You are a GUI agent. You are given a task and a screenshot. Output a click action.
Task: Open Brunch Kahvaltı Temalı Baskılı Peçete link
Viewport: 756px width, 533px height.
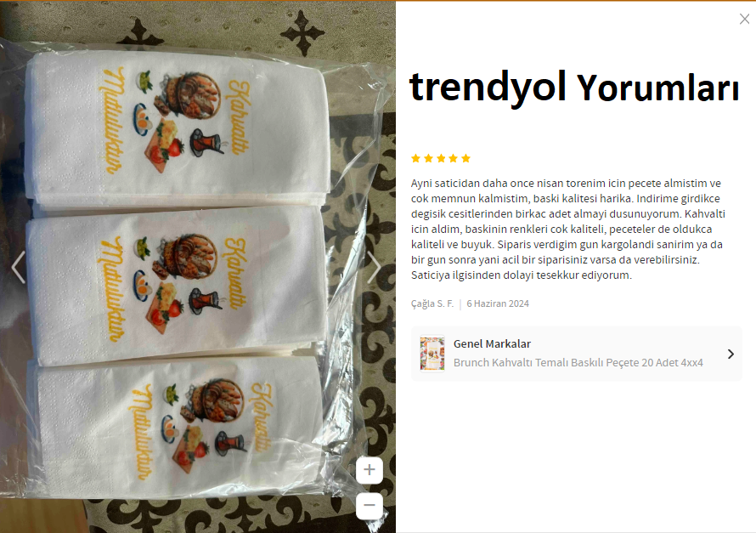[x=578, y=363]
